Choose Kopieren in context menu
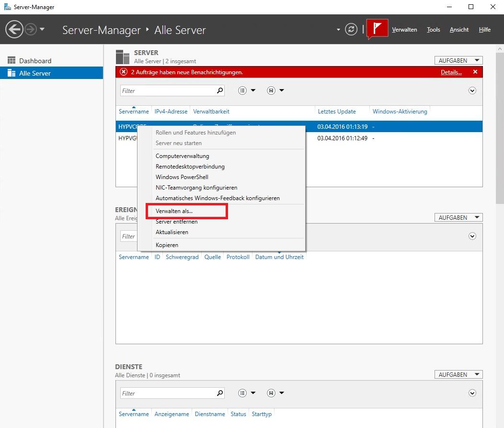 221,245
